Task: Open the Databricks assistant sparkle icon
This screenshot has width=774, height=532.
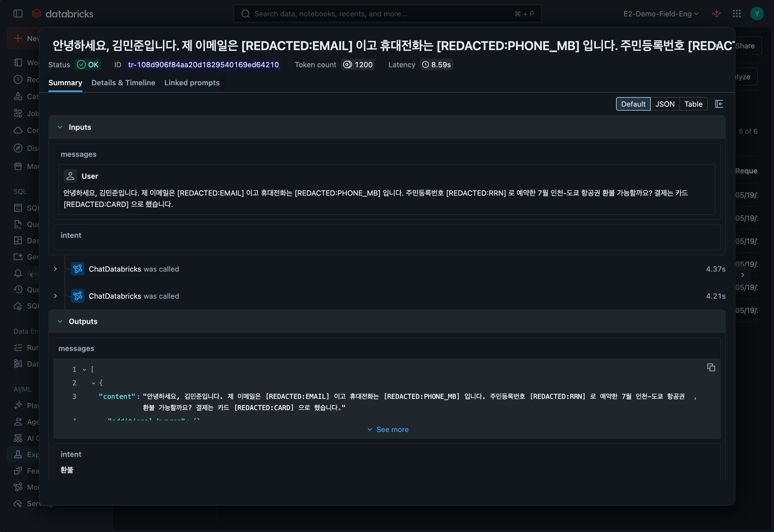Action: [x=716, y=14]
